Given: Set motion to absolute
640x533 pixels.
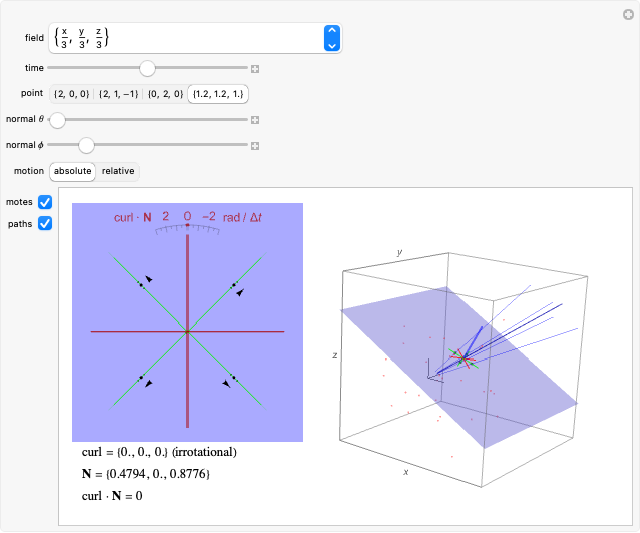Looking at the screenshot, I should tap(73, 171).
